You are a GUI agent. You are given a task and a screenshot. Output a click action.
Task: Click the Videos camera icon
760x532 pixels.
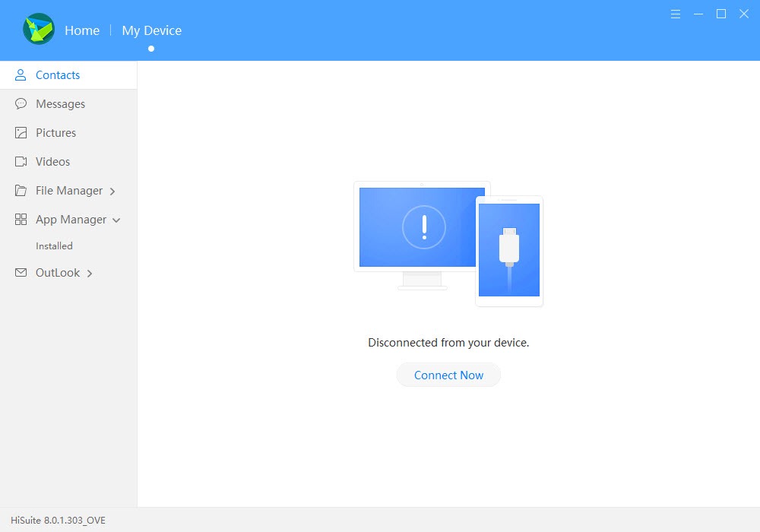coord(21,162)
